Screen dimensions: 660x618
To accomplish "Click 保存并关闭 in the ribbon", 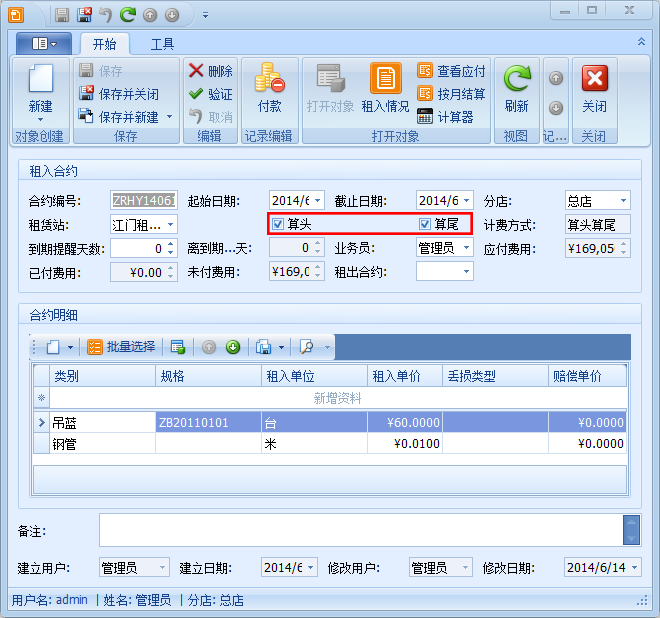I will tap(119, 94).
